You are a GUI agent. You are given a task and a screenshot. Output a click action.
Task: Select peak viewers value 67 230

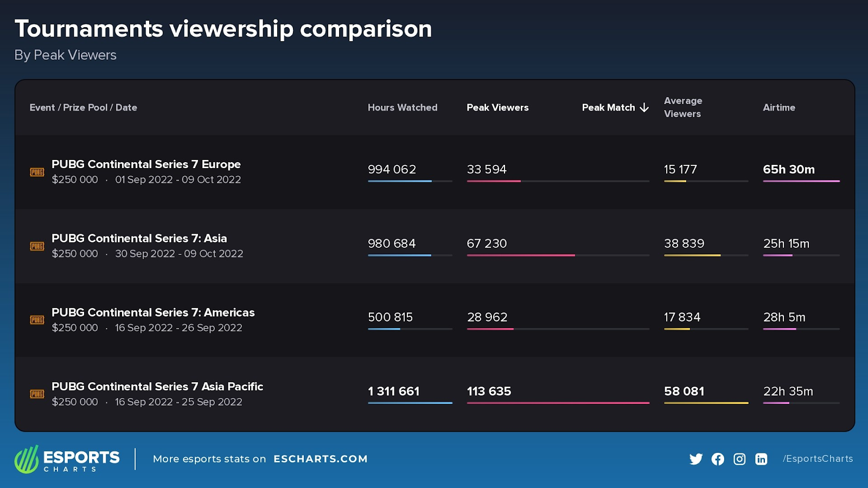(487, 243)
